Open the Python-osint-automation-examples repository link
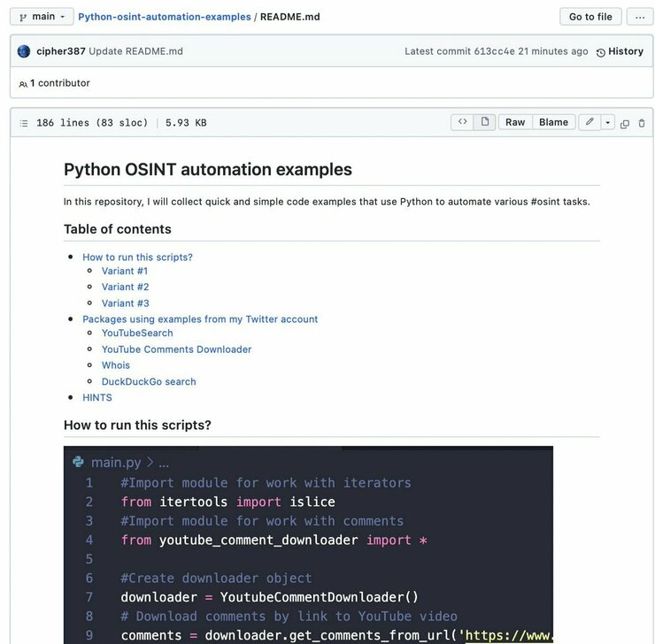This screenshot has width=655, height=644. click(x=165, y=17)
